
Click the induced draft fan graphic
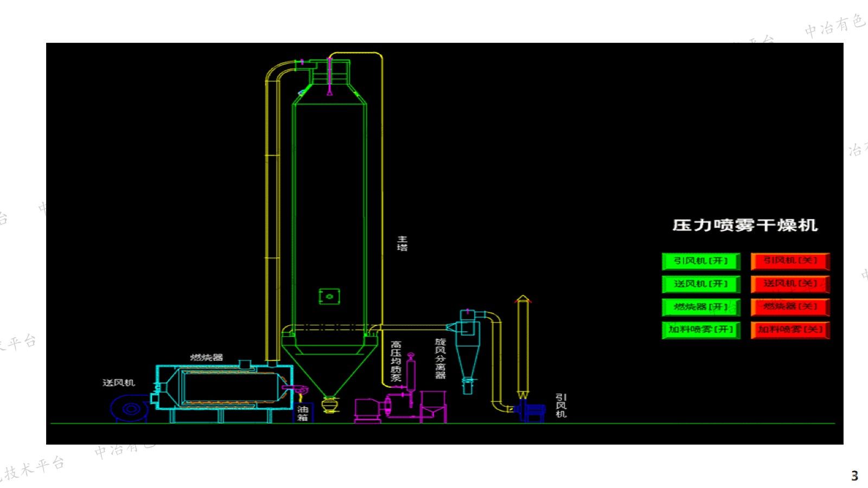[x=531, y=410]
